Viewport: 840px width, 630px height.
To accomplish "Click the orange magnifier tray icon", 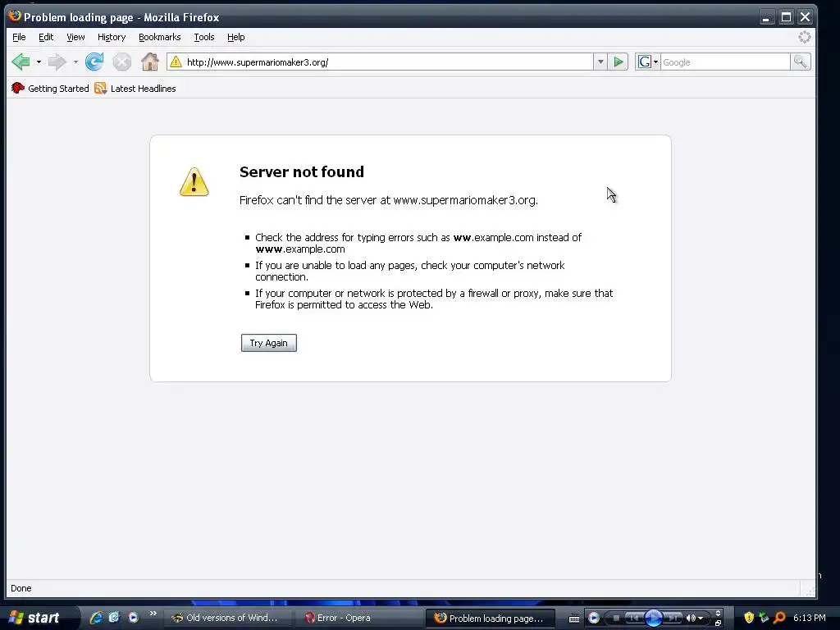I will click(779, 618).
